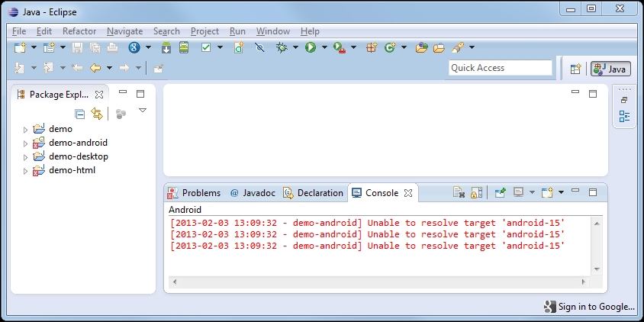Click the New Android XML file icon
Viewport: 644px width, 322px height.
click(239, 47)
